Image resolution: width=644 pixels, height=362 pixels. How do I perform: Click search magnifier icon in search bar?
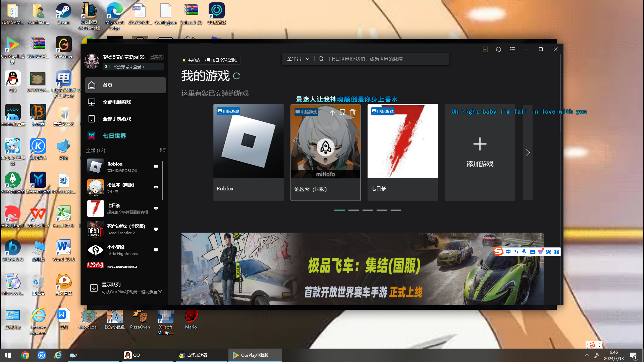point(321,59)
